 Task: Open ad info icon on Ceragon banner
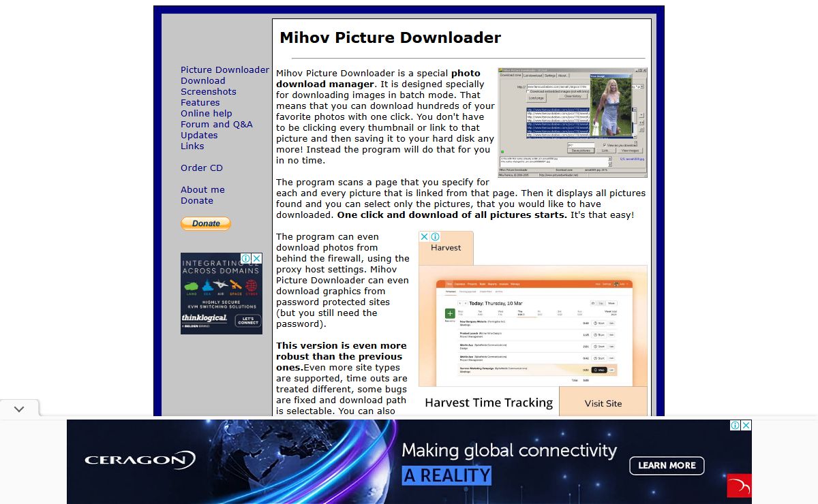coord(736,425)
